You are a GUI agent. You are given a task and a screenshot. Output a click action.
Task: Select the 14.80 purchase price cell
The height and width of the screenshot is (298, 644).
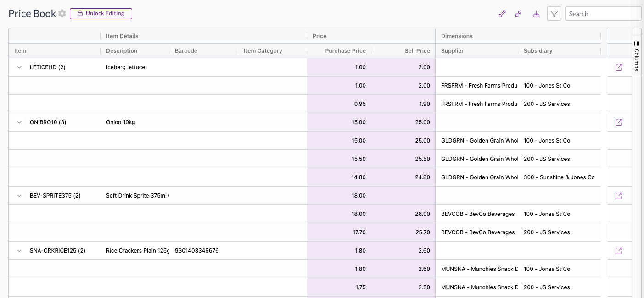358,177
